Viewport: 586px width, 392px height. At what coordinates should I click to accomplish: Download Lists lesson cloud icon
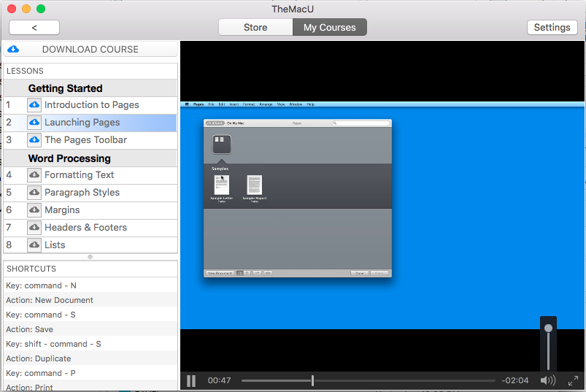[x=34, y=245]
